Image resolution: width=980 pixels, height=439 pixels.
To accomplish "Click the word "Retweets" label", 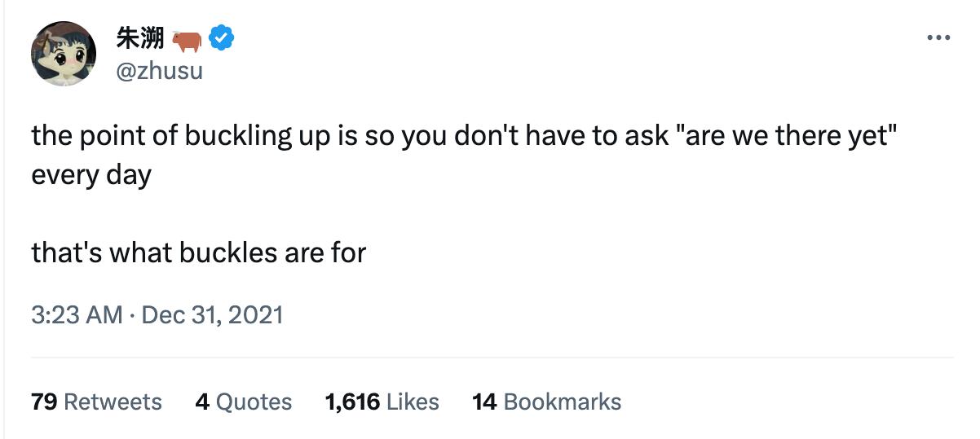I will [x=113, y=402].
